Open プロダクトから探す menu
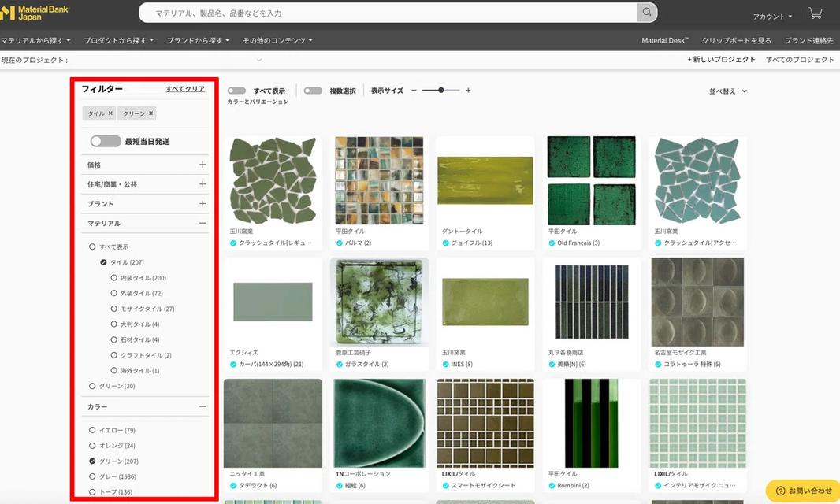 [x=118, y=41]
